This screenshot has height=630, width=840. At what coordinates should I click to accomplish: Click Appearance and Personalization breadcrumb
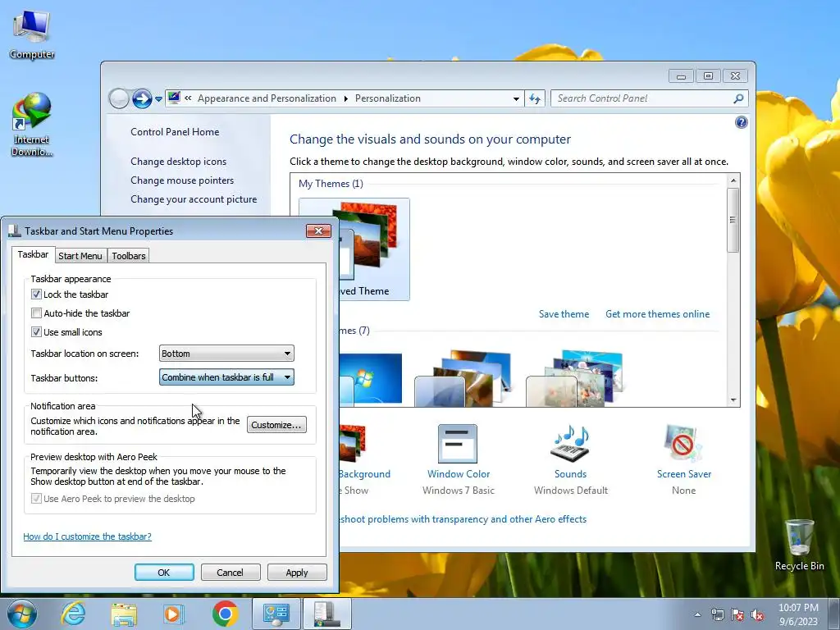pos(267,98)
